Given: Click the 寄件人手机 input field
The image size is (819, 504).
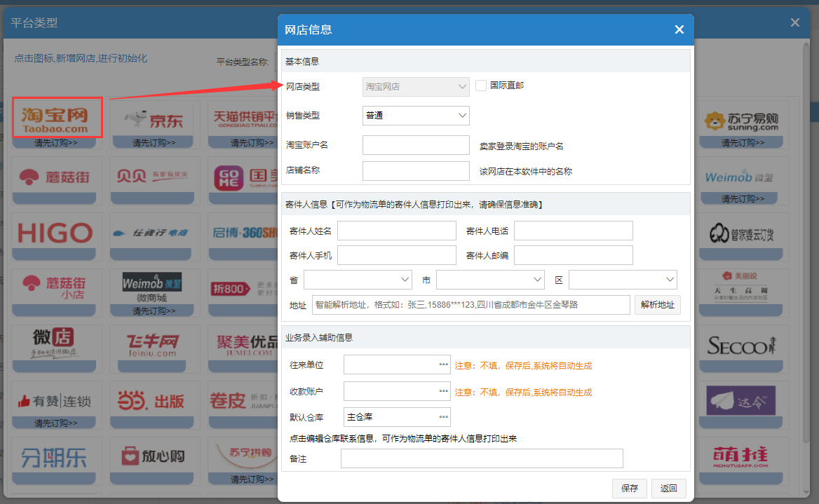Looking at the screenshot, I should coord(396,255).
